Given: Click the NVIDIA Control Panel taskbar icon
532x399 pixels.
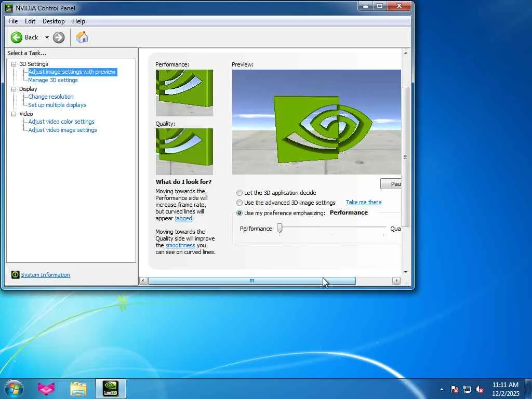Looking at the screenshot, I should coord(111,389).
